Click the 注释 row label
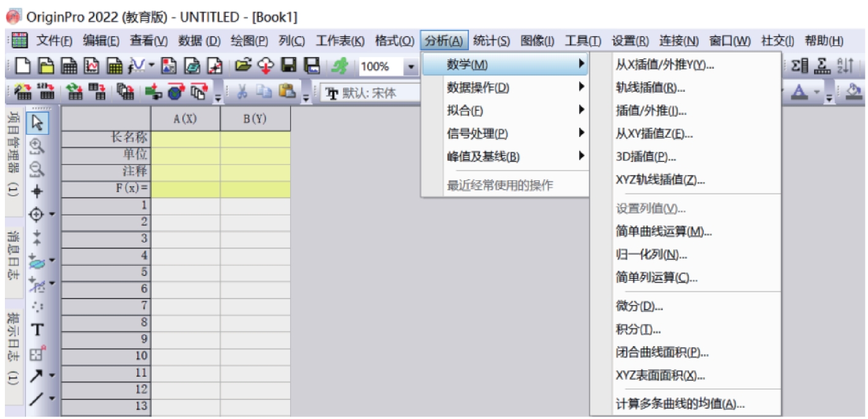868x419 pixels. 106,172
